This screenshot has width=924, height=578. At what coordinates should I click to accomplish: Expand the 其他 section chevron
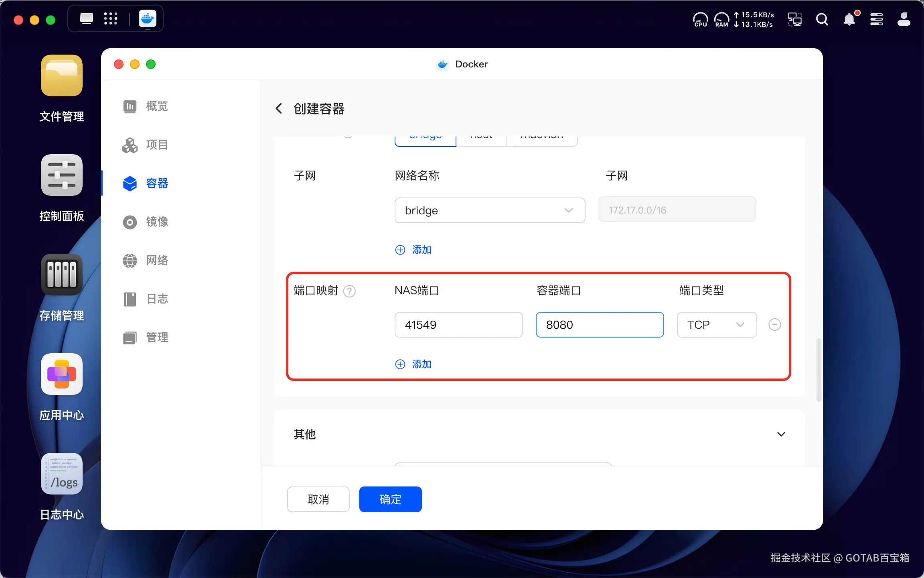click(x=781, y=434)
